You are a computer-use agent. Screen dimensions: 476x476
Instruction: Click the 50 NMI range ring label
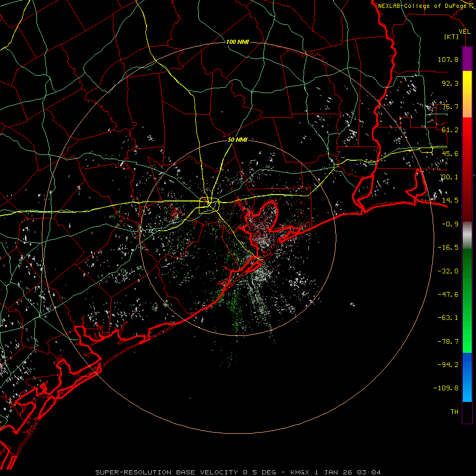[237, 140]
